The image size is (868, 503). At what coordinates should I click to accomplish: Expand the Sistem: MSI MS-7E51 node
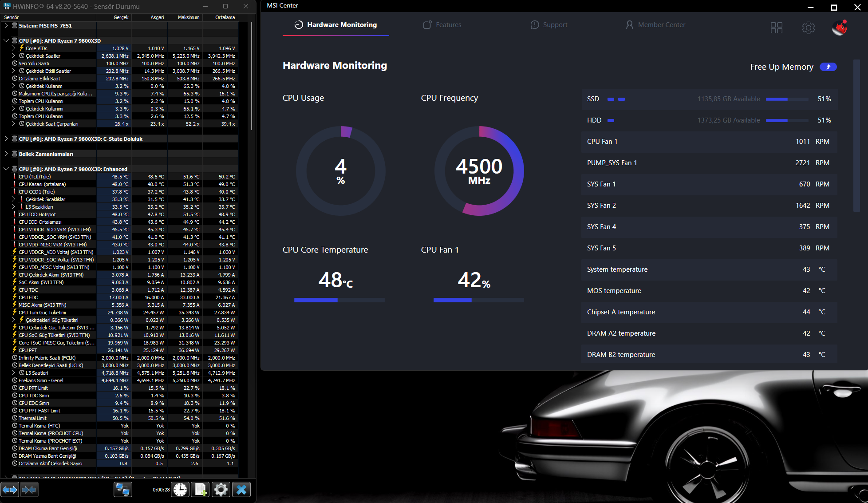point(6,25)
